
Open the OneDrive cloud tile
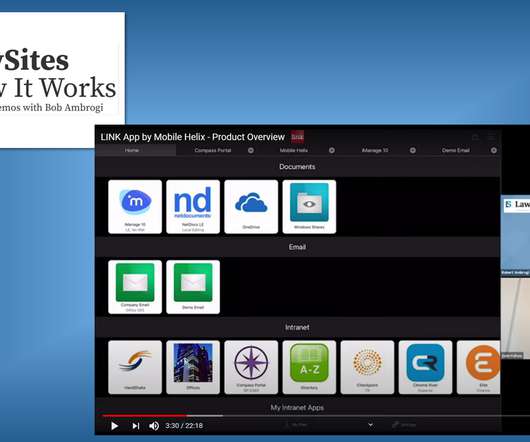coord(251,206)
